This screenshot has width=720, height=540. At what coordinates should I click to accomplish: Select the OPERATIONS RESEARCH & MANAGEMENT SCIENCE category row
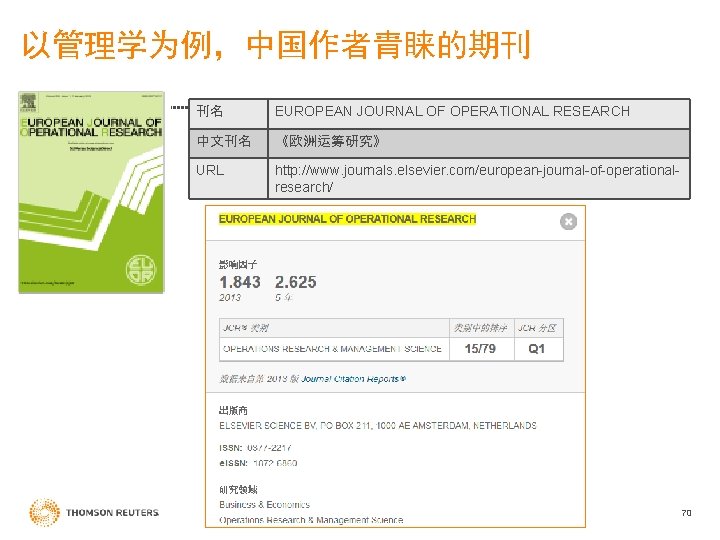point(391,349)
